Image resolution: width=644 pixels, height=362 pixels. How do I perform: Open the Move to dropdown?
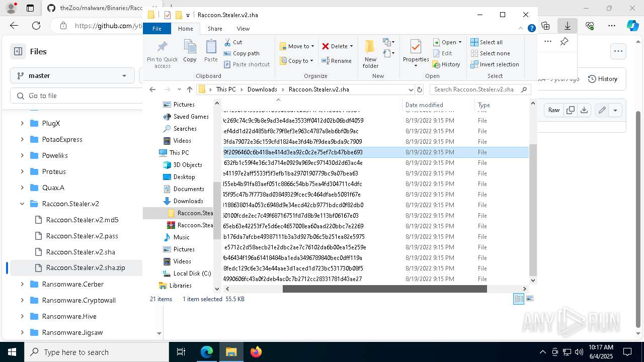point(297,46)
